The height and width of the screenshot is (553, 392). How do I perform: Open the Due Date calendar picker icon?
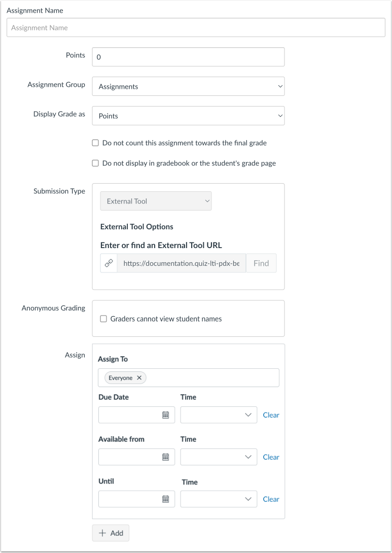165,415
